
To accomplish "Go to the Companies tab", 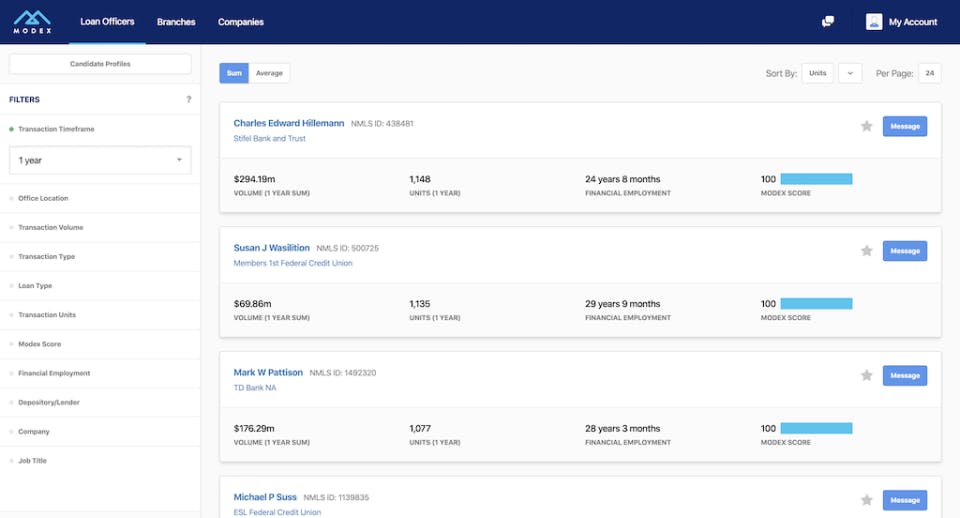I will pos(240,22).
